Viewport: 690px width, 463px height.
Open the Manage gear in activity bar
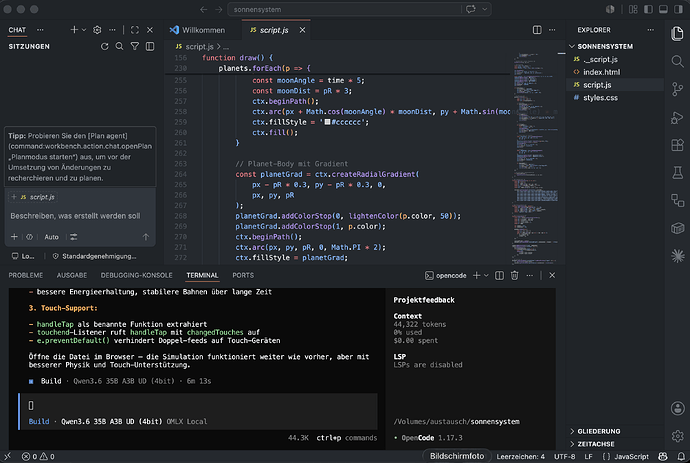[x=677, y=436]
